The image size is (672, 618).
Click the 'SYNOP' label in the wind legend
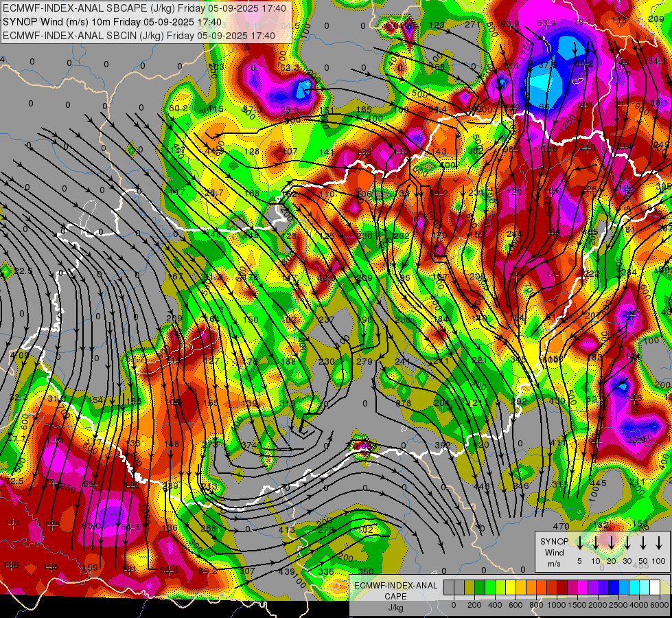click(x=554, y=541)
